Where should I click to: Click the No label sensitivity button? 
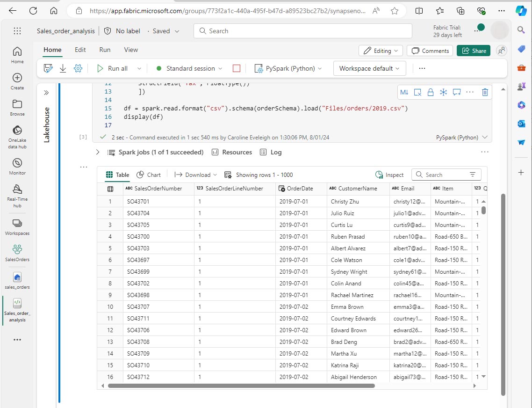[x=122, y=31]
